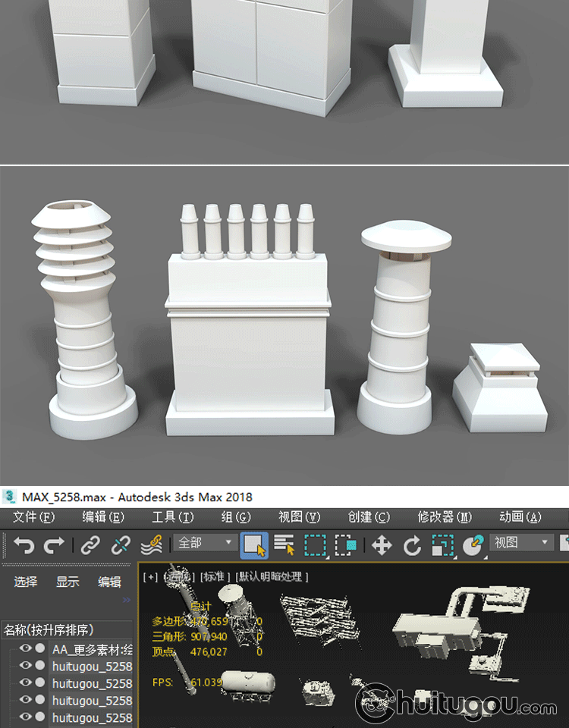Screen dimensions: 569x728
Task: Activate the Select Object tool
Action: [253, 544]
